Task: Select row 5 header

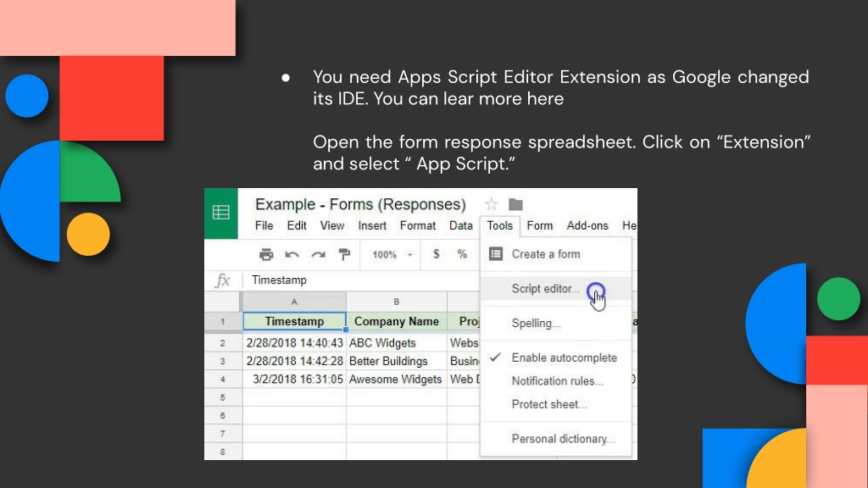Action: 223,397
